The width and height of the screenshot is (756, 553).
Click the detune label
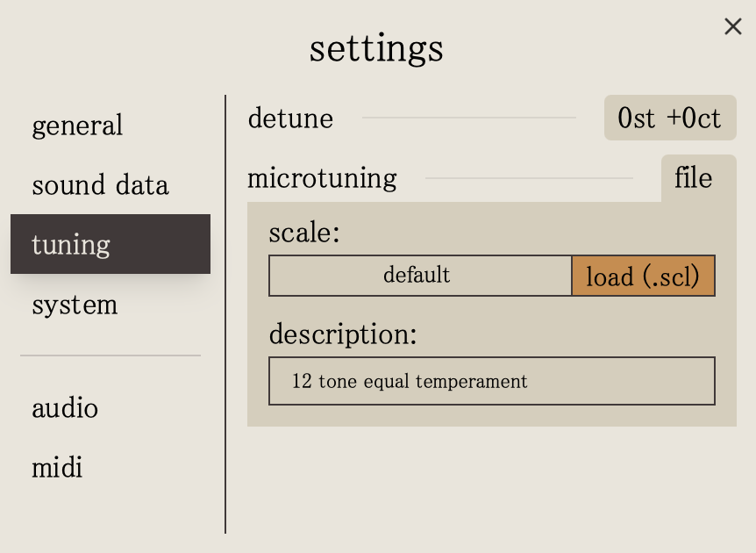(290, 118)
